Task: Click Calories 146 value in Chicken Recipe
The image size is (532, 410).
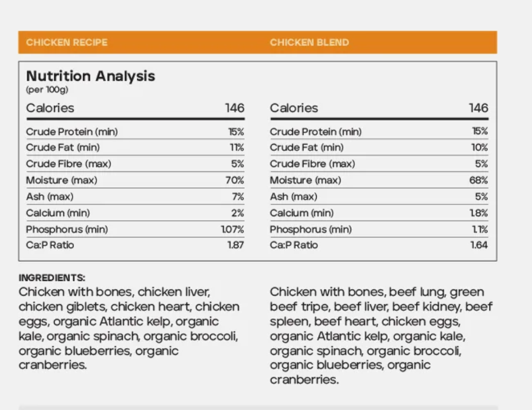Action: (x=235, y=108)
